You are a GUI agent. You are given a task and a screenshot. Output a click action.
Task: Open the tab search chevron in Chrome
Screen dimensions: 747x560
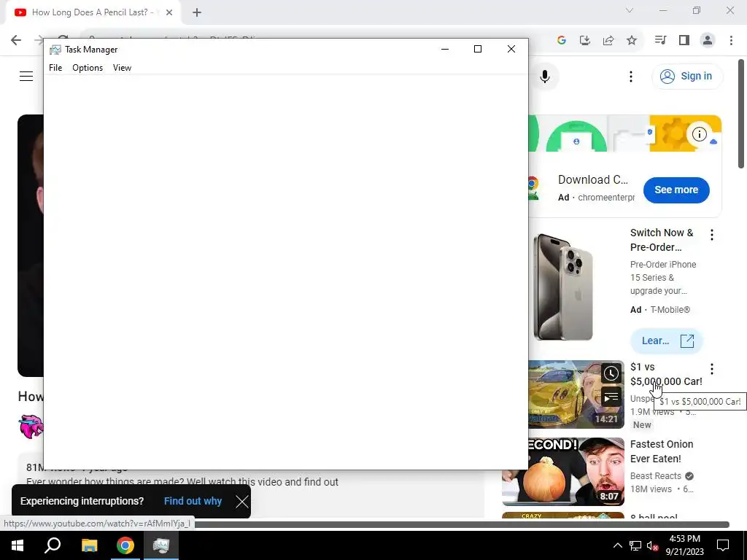point(630,10)
